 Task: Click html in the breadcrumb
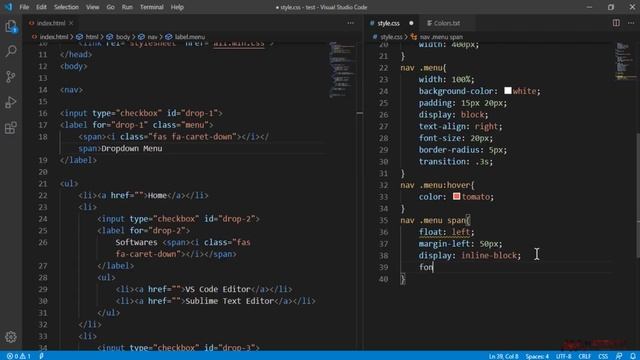point(92,37)
